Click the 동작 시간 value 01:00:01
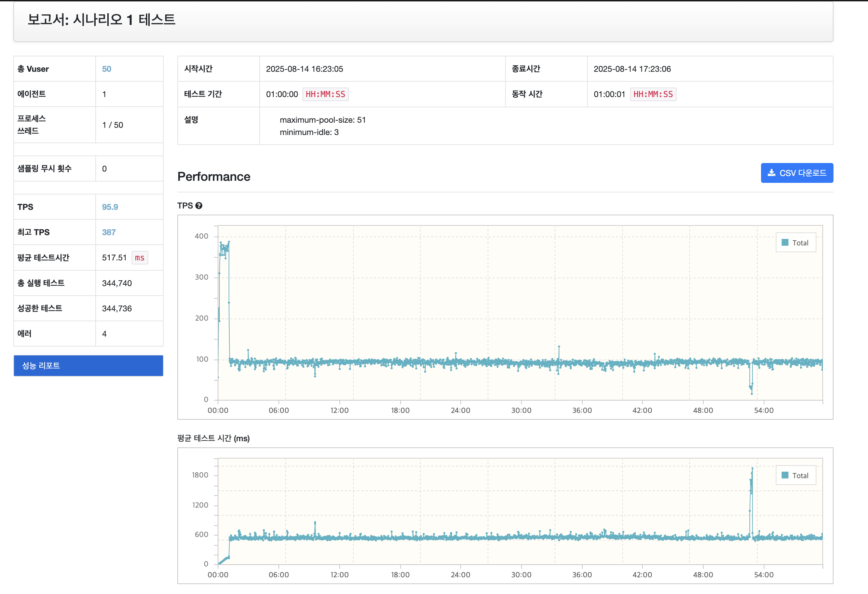The height and width of the screenshot is (594, 868). tap(610, 94)
